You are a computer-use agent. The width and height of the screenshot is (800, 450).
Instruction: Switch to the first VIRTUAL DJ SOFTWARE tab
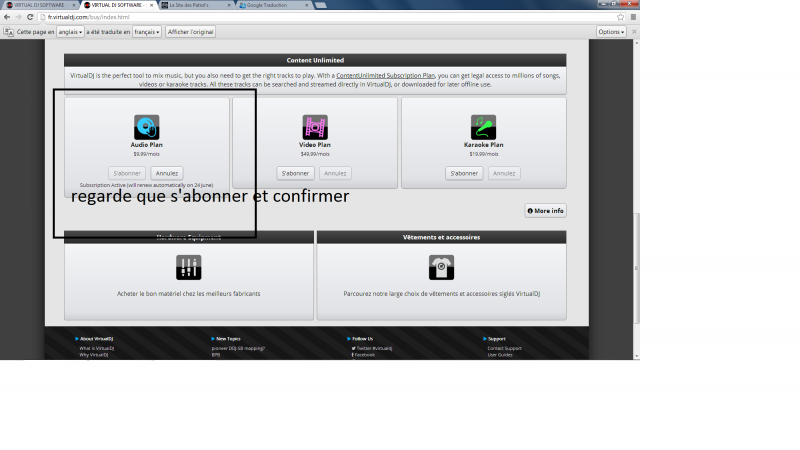(39, 5)
